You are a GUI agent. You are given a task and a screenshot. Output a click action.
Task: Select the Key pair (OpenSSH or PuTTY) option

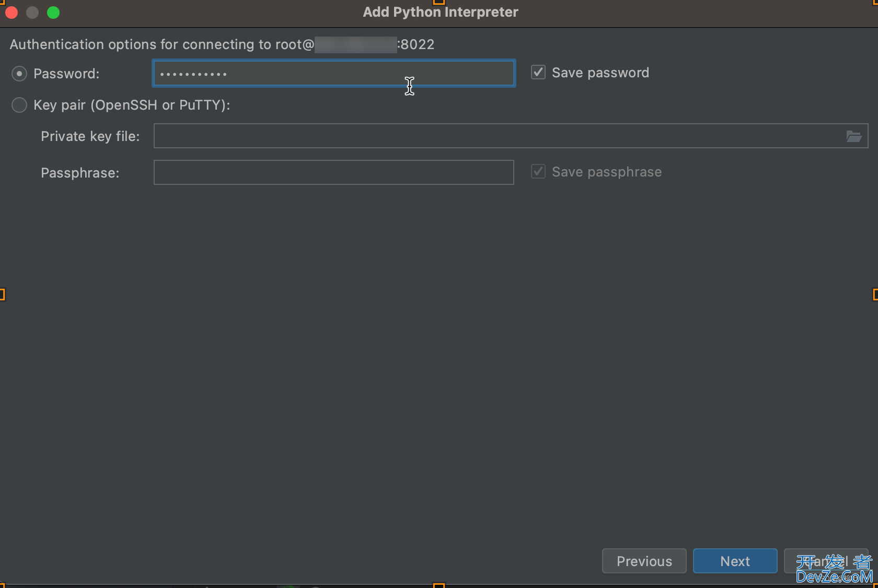coord(19,105)
